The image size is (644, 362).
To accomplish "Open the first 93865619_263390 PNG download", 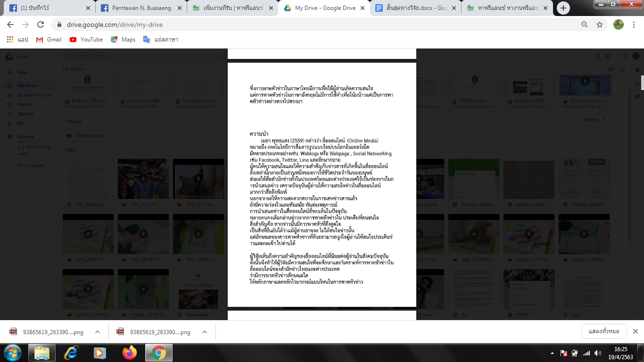I will coord(47,332).
